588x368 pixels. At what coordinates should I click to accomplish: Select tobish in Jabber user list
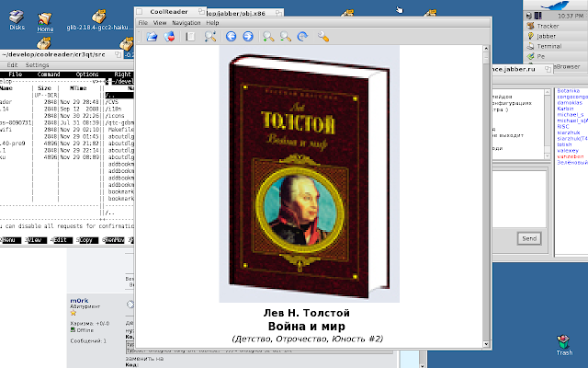tap(564, 144)
